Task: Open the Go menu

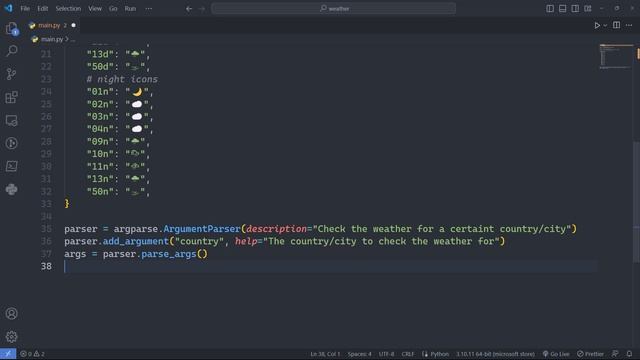Action: 113,9
